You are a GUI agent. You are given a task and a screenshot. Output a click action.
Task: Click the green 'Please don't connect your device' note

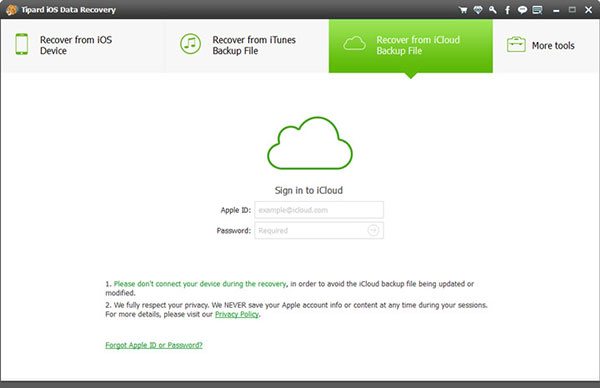coord(200,284)
